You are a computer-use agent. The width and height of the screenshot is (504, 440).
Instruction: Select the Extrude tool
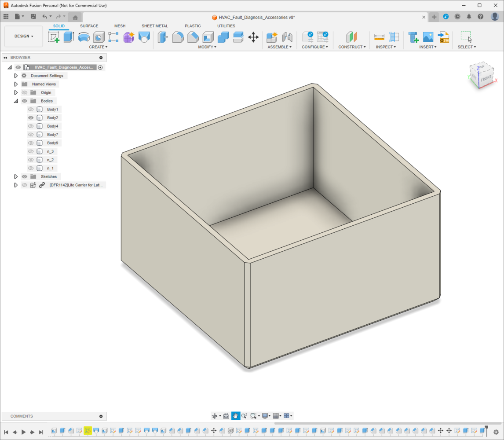pyautogui.click(x=69, y=37)
